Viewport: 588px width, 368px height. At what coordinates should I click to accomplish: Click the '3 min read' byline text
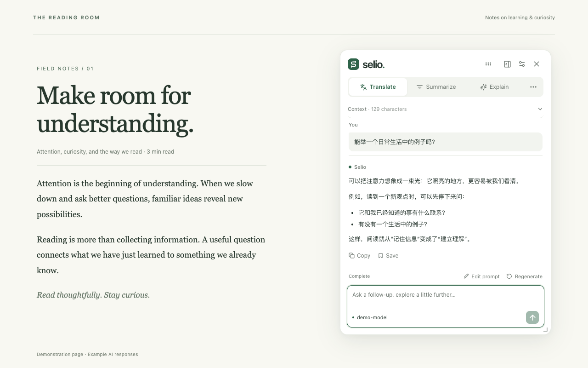[160, 152]
